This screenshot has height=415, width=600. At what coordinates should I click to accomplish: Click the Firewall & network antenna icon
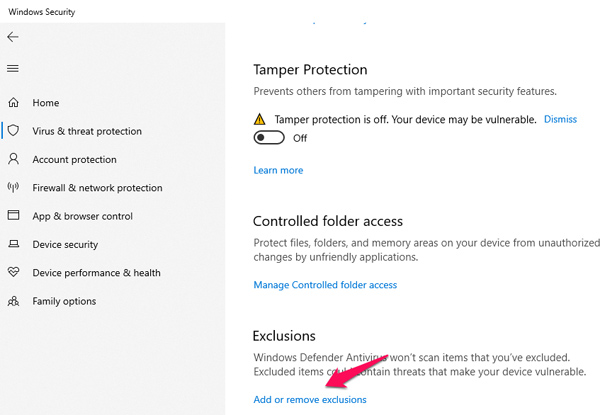(x=13, y=187)
